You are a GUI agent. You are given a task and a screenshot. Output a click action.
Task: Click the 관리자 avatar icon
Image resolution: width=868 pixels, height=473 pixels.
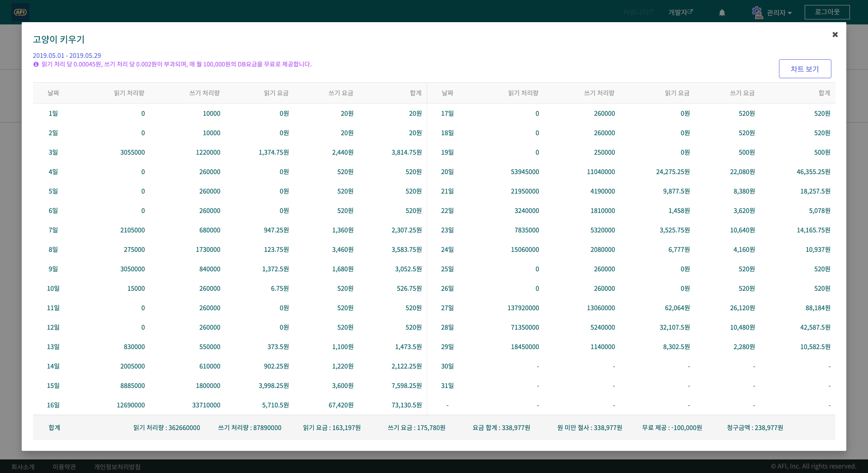click(x=757, y=12)
